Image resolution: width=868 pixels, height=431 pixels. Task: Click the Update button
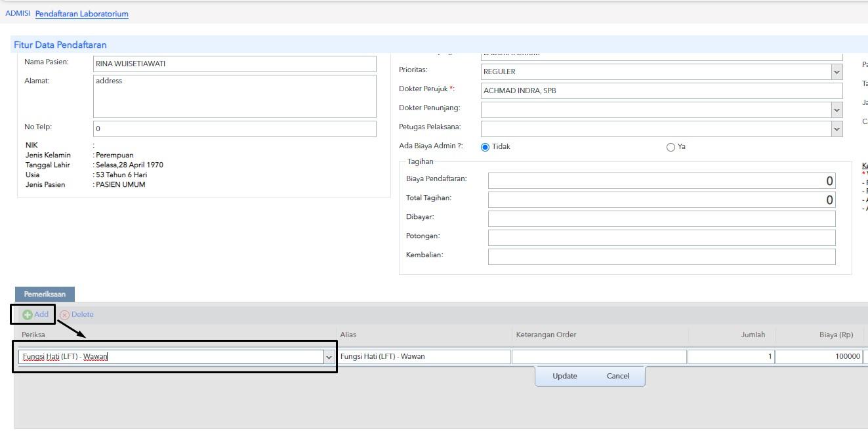point(564,377)
